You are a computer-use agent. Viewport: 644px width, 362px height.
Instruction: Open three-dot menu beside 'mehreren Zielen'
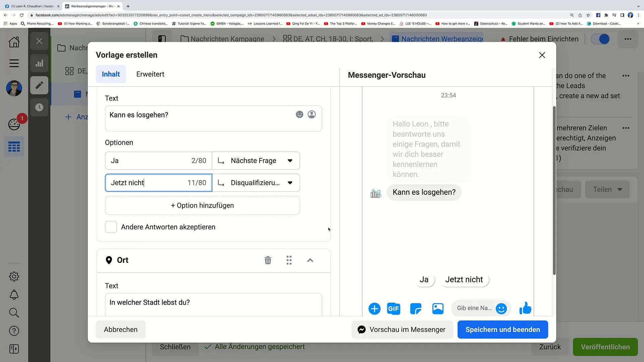coord(626,128)
